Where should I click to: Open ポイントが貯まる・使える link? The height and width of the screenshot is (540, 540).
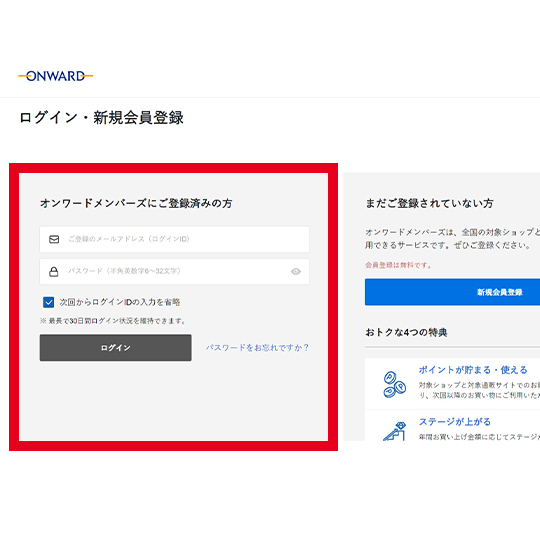coord(473,370)
